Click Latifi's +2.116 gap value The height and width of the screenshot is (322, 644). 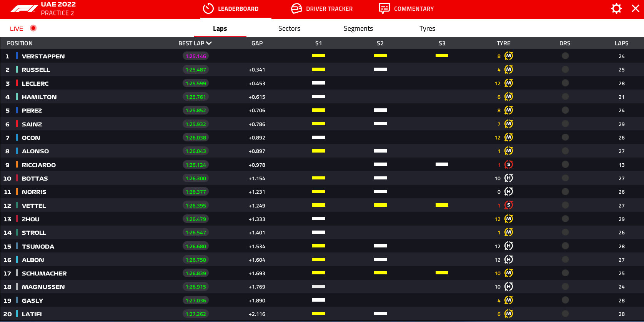[257, 314]
